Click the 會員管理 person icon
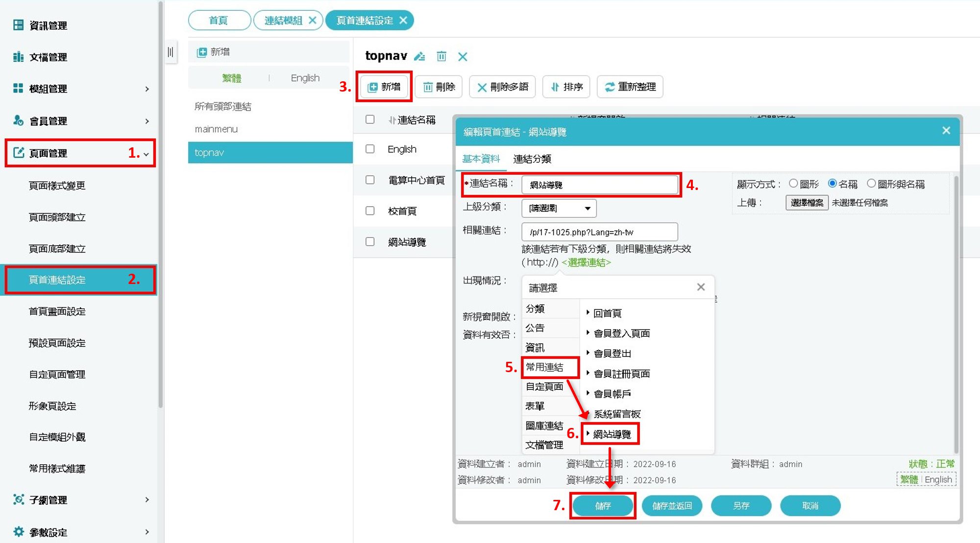 pos(18,120)
